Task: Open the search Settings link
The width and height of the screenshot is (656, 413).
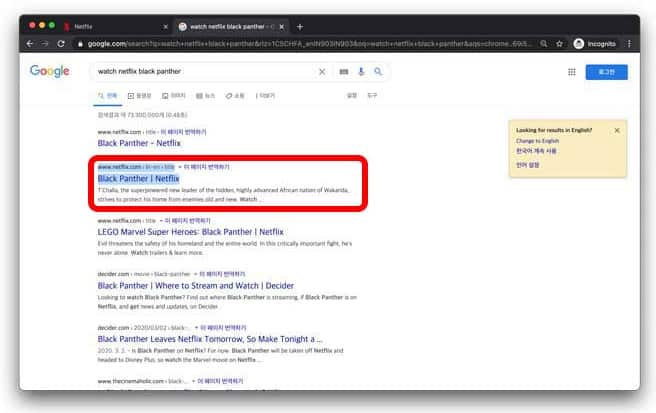Action: pyautogui.click(x=352, y=95)
